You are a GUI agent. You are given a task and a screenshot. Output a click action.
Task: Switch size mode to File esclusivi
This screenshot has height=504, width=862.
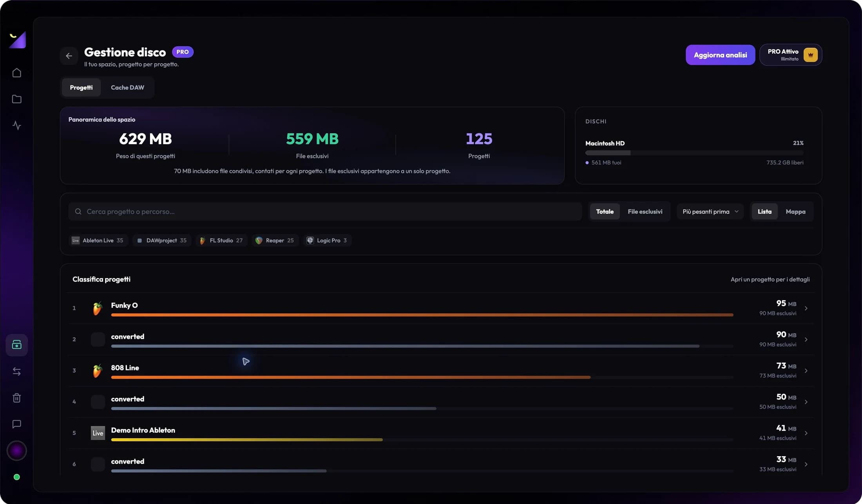click(x=645, y=211)
